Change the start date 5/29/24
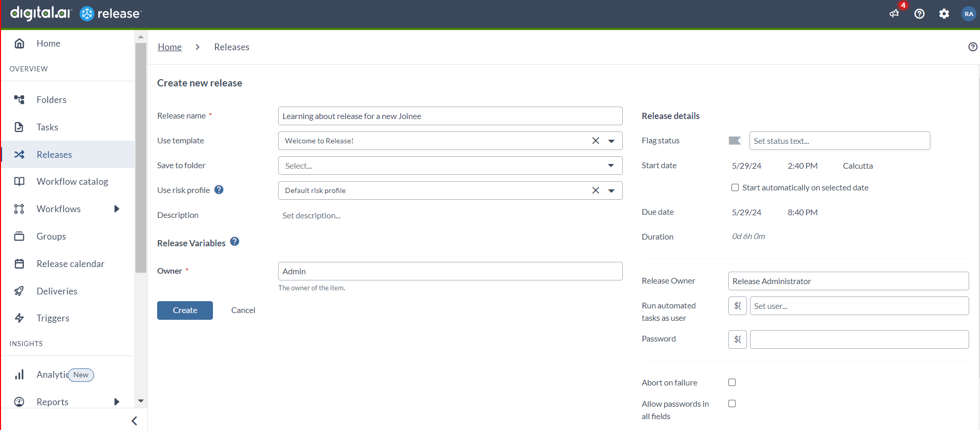Image resolution: width=980 pixels, height=430 pixels. click(x=746, y=166)
